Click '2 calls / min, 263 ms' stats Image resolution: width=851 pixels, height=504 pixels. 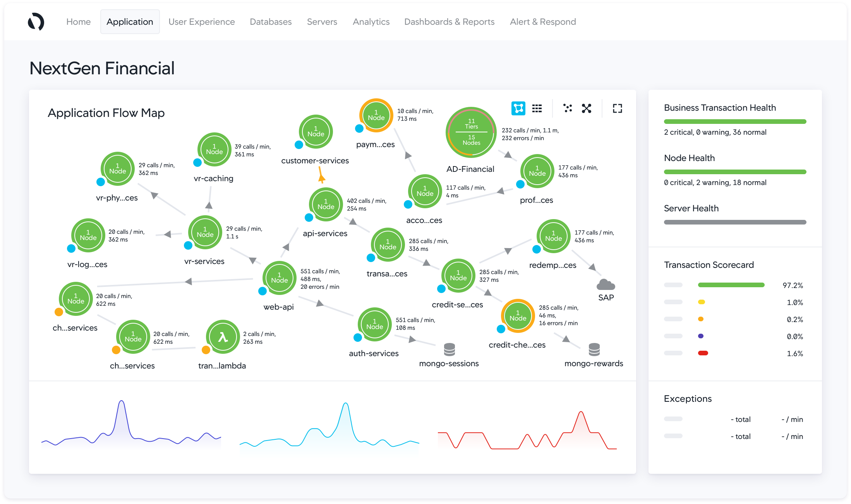click(x=259, y=338)
